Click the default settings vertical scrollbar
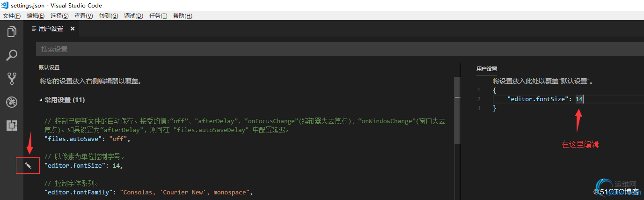This screenshot has height=200, width=644. (458, 110)
